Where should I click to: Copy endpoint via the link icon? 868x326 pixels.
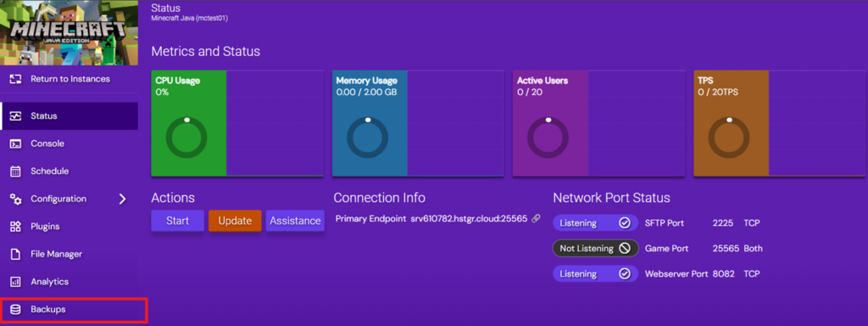point(536,218)
